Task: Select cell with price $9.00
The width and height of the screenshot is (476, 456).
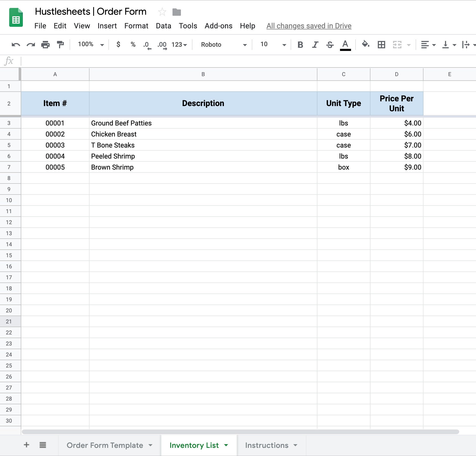Action: (396, 167)
